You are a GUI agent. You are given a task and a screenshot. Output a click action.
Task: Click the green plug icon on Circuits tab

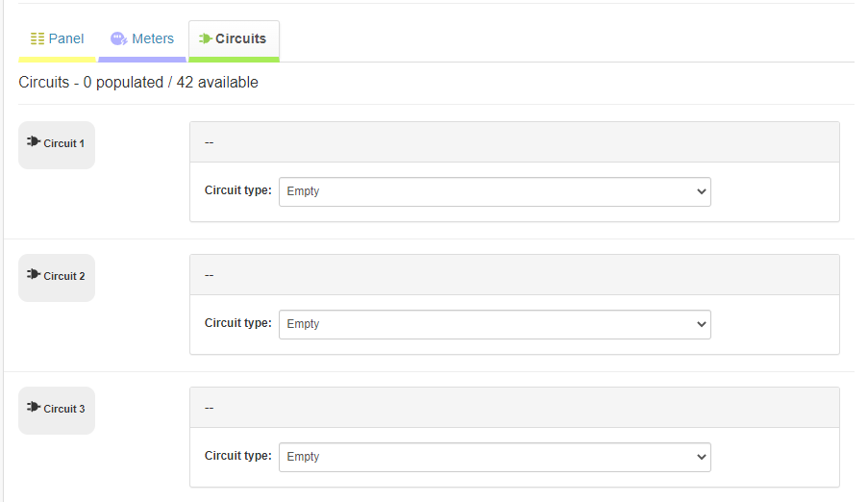point(205,39)
